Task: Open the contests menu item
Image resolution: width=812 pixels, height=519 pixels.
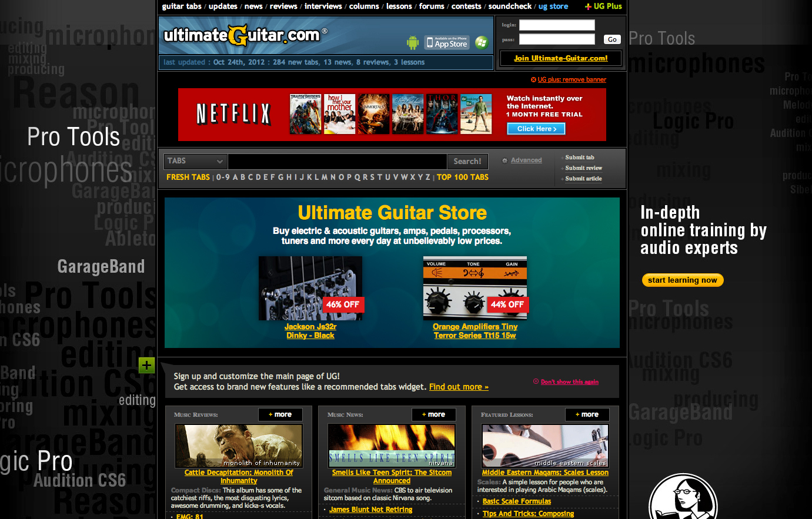Action: [x=466, y=6]
